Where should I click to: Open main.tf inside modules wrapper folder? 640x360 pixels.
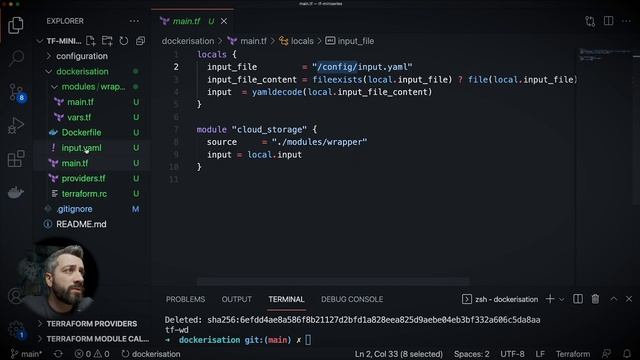coord(80,102)
